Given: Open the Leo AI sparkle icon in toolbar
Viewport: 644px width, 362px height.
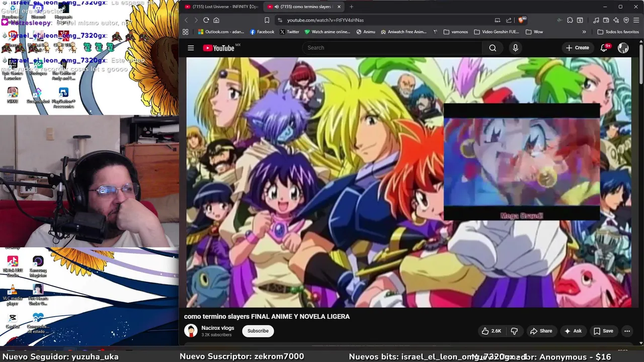Looking at the screenshot, I should 616,20.
